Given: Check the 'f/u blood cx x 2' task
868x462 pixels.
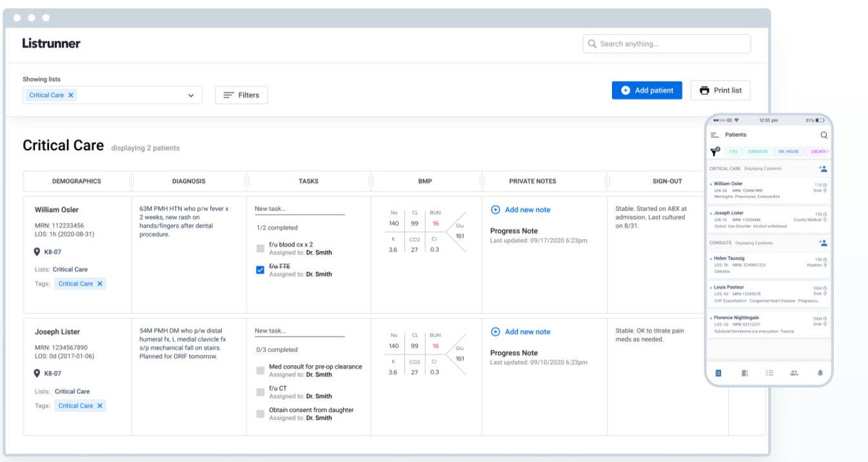Looking at the screenshot, I should pos(261,249).
